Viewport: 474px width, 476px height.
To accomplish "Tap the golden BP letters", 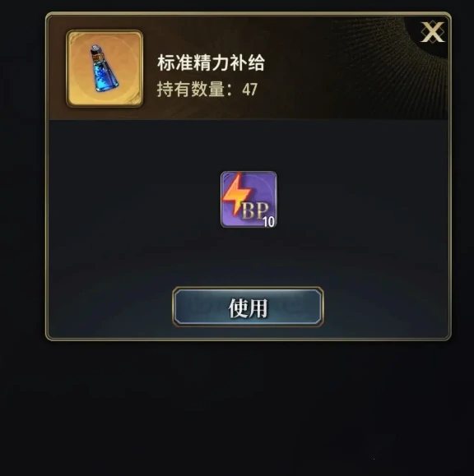I will tap(255, 210).
